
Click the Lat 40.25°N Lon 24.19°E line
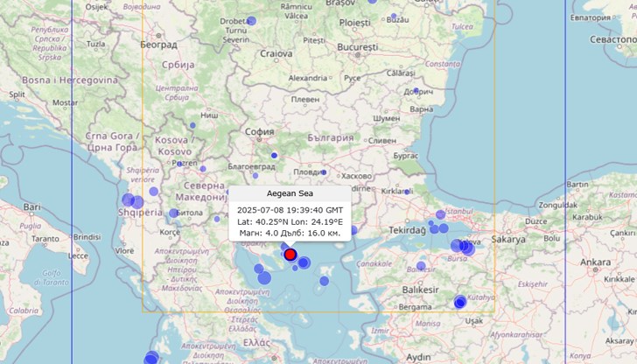tap(290, 222)
